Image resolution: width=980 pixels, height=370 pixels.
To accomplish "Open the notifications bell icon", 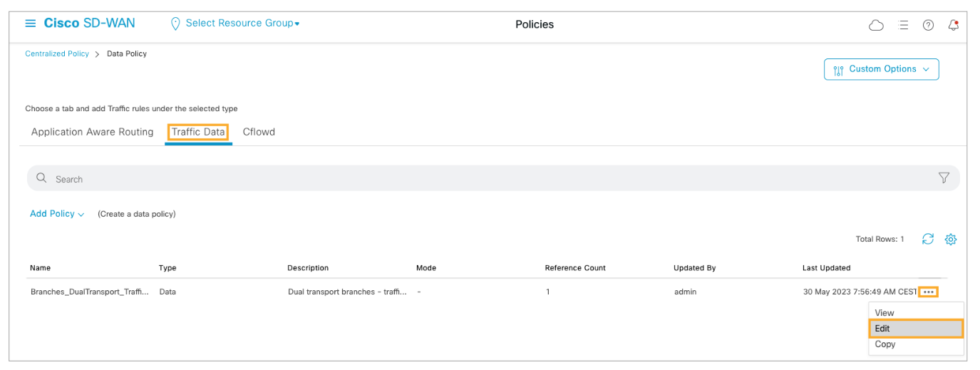I will point(953,25).
